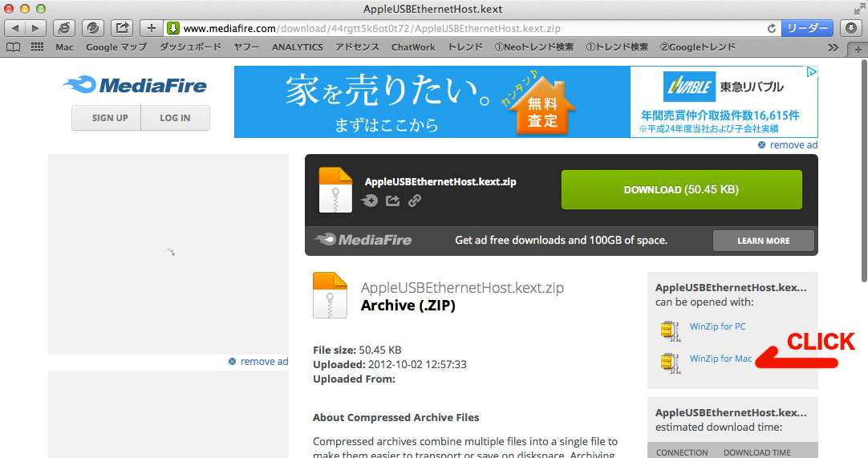The width and height of the screenshot is (868, 458).
Task: Click the CONNECTION column header
Action: coord(682,452)
